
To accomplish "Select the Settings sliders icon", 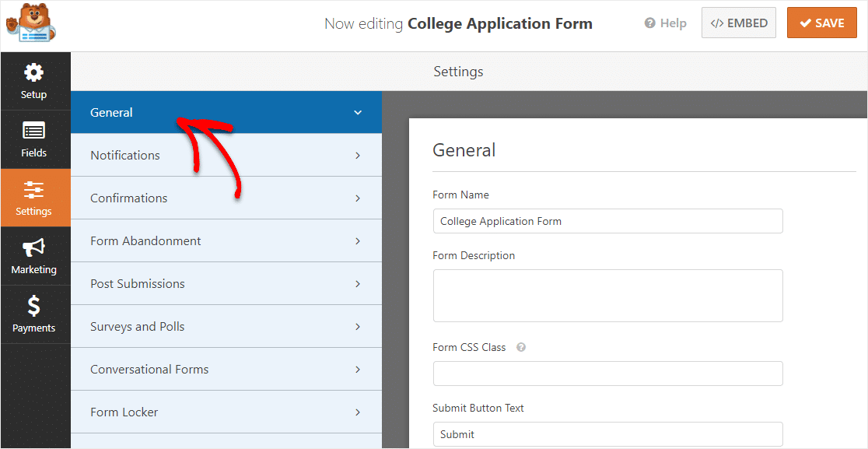I will point(33,190).
